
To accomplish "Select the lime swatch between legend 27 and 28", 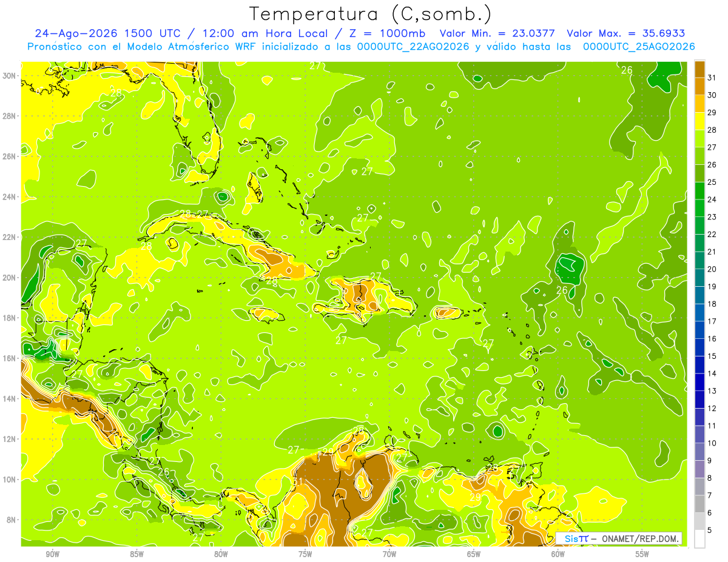I will pyautogui.click(x=700, y=138).
